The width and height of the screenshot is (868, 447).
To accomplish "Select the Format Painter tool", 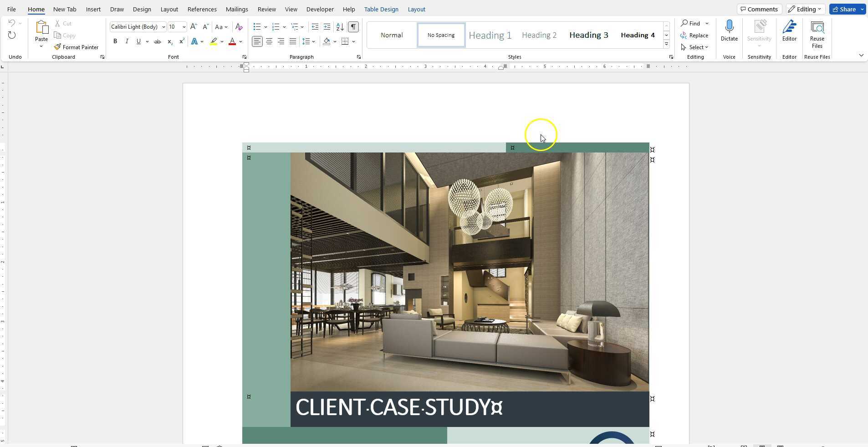I will [x=77, y=47].
